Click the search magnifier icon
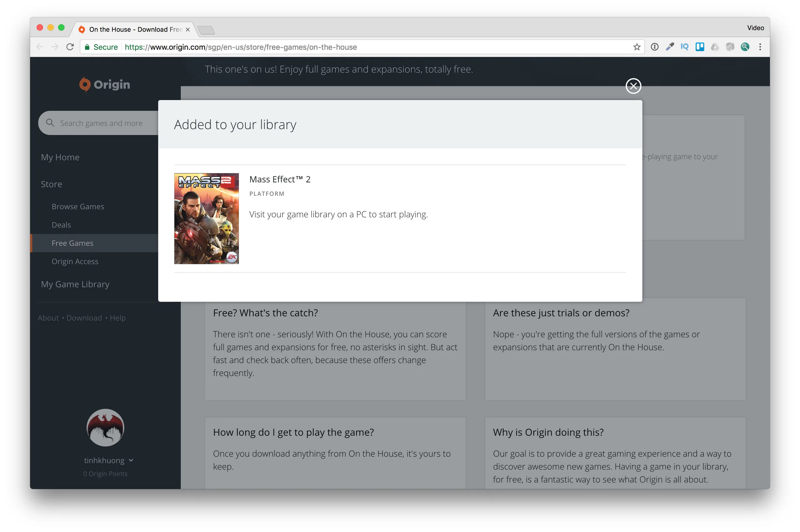Viewport: 800px width, 532px height. pos(50,123)
